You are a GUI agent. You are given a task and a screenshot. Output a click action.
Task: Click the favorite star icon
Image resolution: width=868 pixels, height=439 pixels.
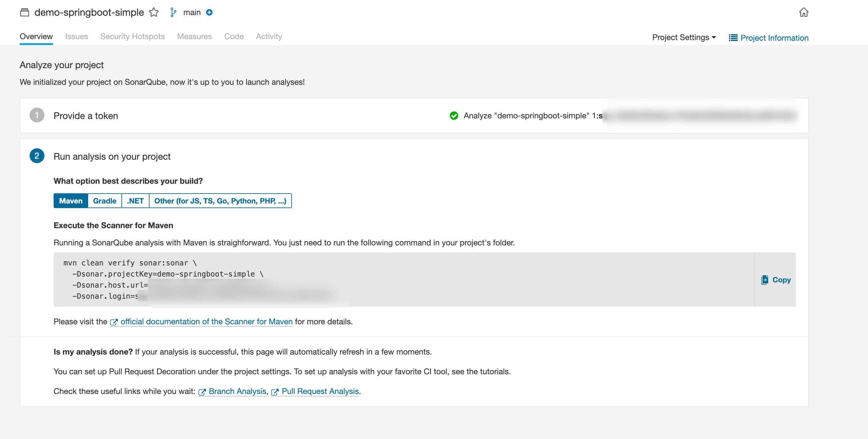coord(154,12)
